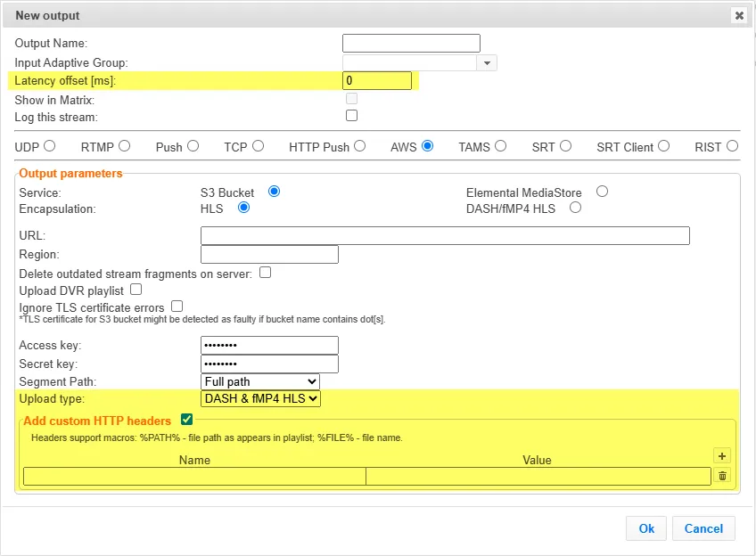Click the custom header Value field
This screenshot has height=556, width=756.
[538, 476]
